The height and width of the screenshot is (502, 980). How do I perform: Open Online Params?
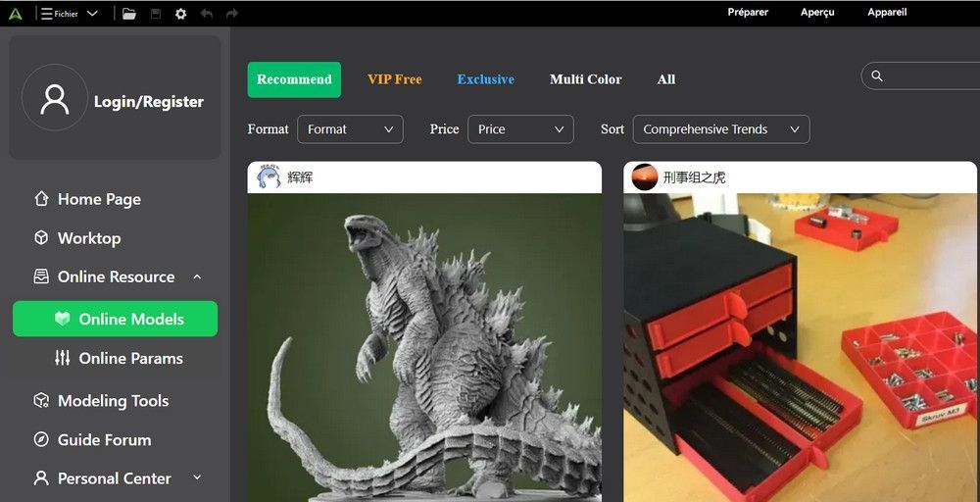pos(130,358)
